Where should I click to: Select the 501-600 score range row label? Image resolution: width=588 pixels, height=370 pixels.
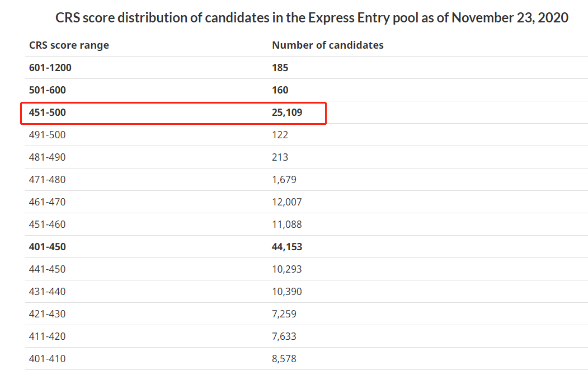coord(47,90)
